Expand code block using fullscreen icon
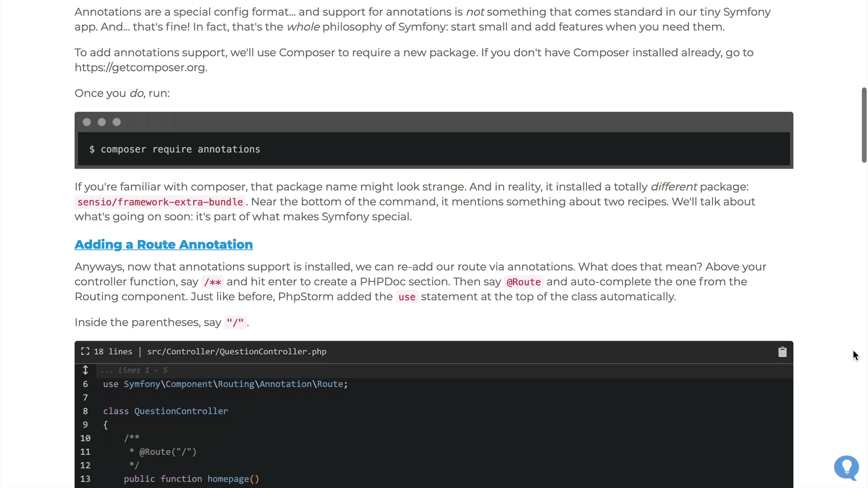 (x=85, y=351)
